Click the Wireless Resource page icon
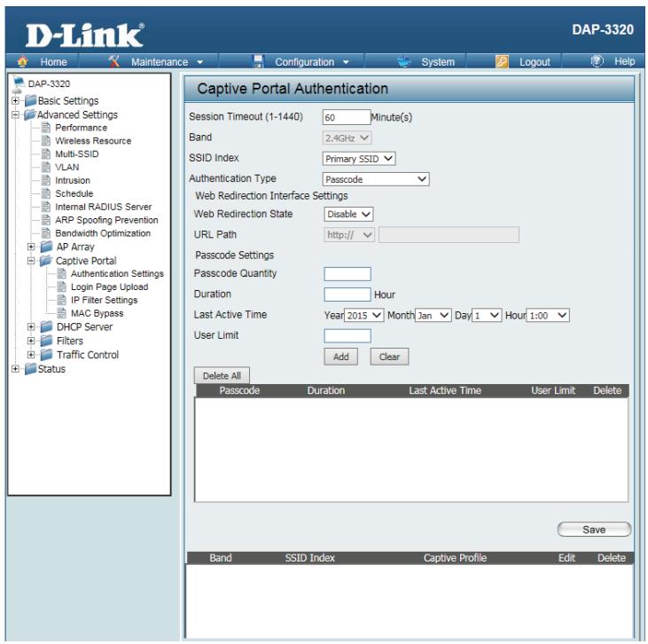This screenshot has width=648, height=644. (46, 141)
